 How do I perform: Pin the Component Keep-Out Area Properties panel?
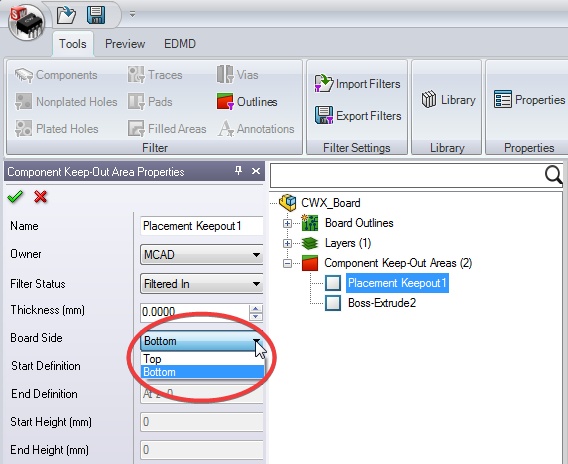238,171
